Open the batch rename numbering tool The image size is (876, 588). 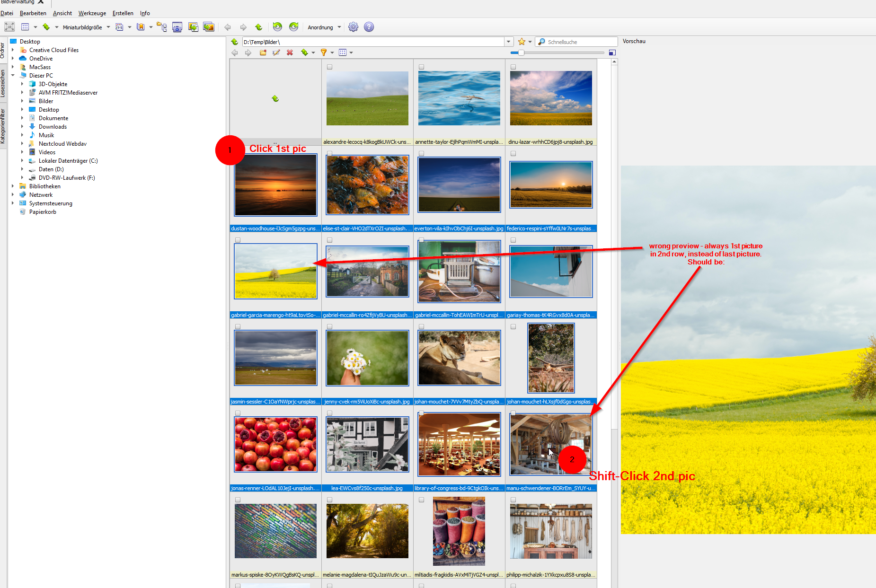pos(119,27)
